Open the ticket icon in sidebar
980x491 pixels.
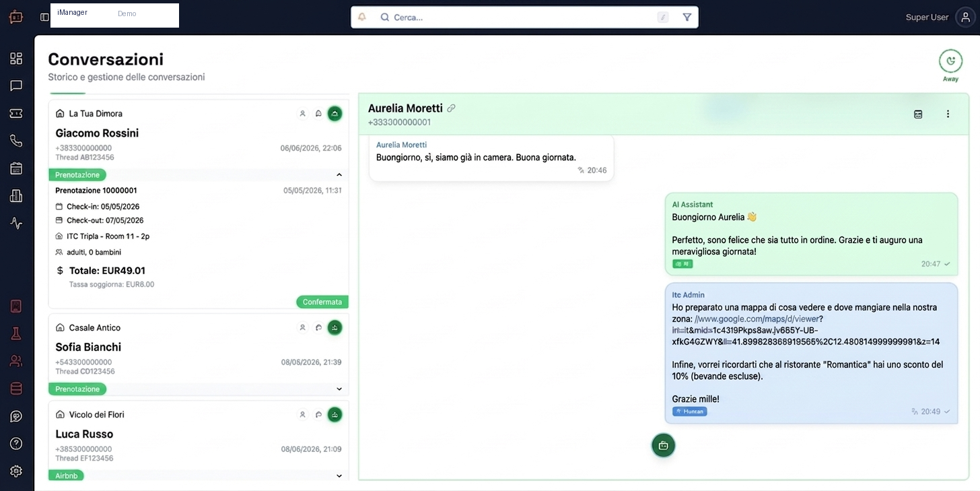point(16,113)
